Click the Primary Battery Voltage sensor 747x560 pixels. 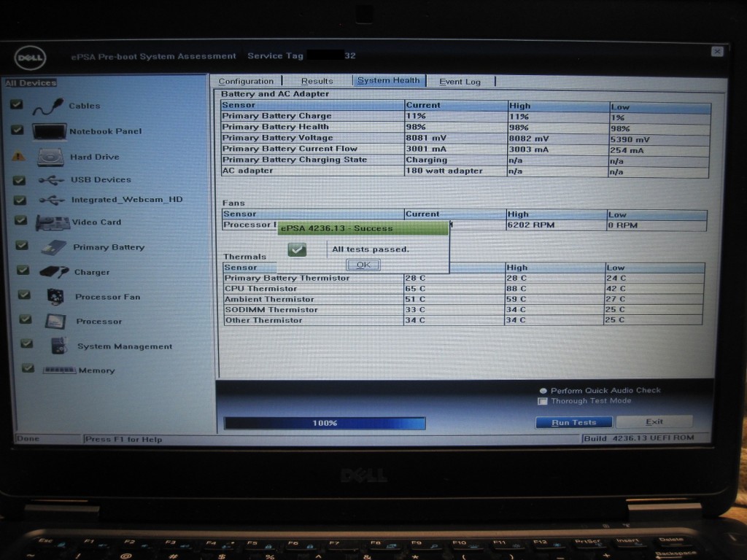[278, 138]
